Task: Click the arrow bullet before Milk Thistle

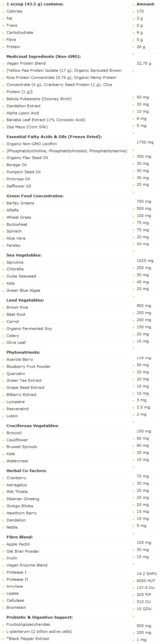Action: tap(3, 492)
